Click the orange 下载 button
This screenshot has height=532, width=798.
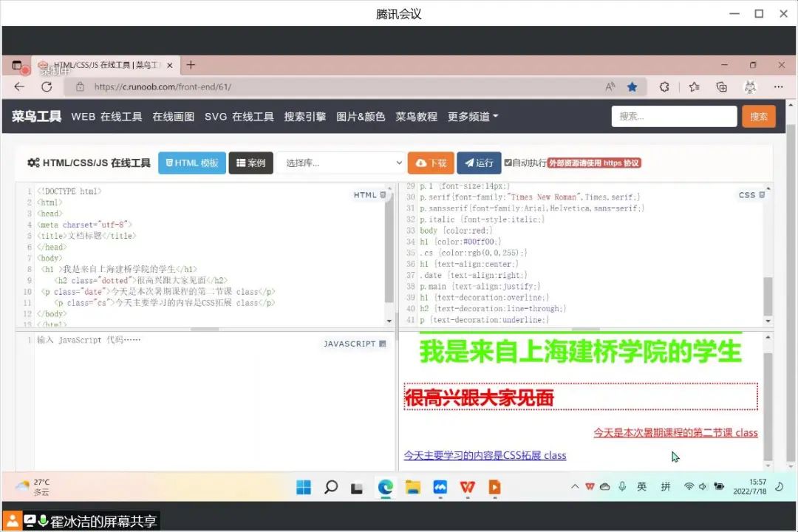[x=431, y=163]
